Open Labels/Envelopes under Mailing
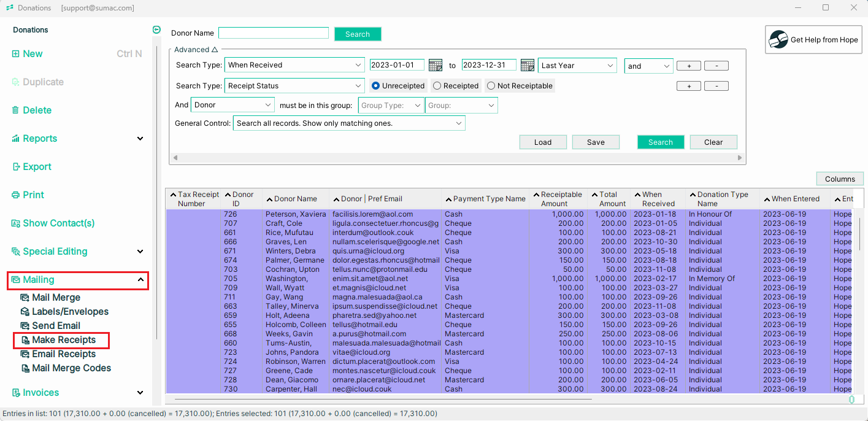The height and width of the screenshot is (421, 868). 70,312
